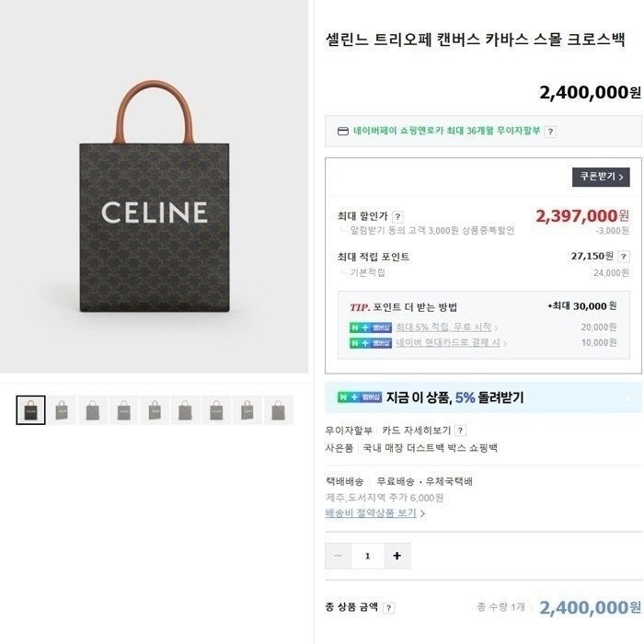Viewport: 644px width, 644px height.
Task: Click the N+ membership badge beside 최대 5% 적립
Action: (x=371, y=328)
